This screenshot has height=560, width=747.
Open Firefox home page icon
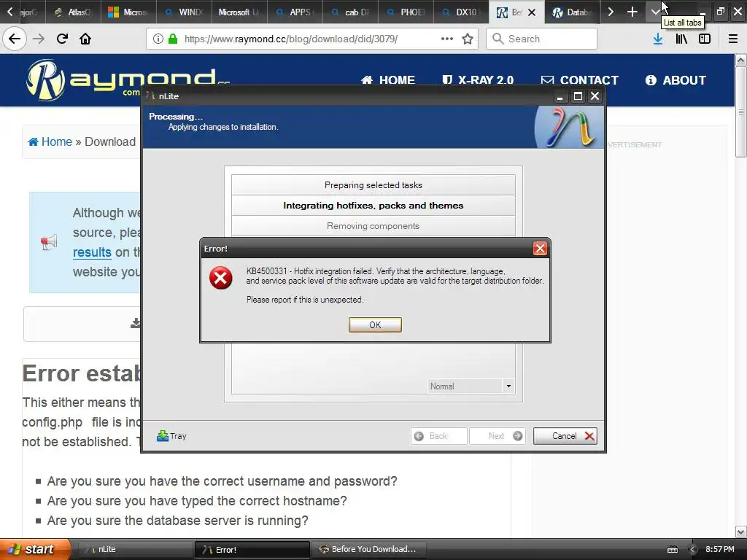coord(85,39)
